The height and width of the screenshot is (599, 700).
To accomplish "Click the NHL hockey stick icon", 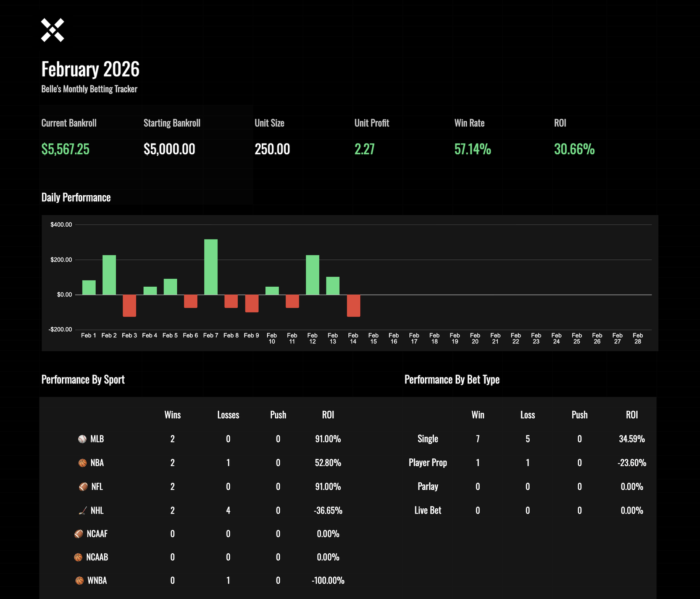I will [x=82, y=510].
